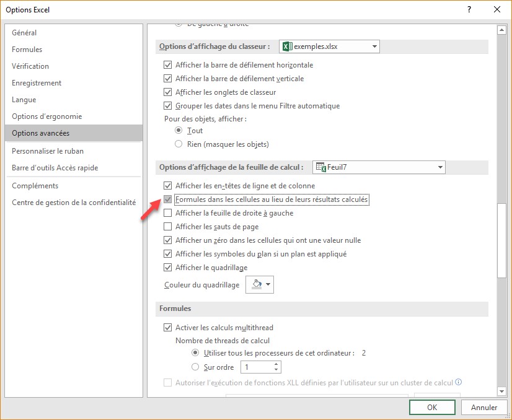Select Rien (masquer les objets) option

pos(179,144)
